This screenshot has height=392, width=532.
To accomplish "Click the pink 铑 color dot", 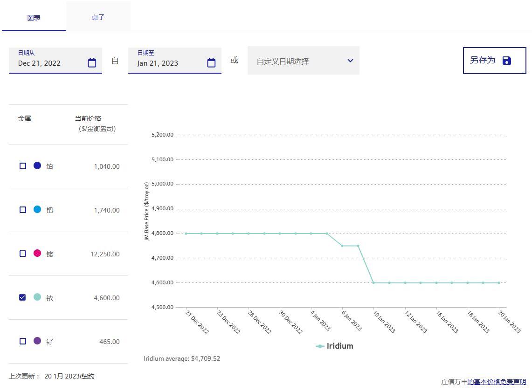I will point(37,253).
